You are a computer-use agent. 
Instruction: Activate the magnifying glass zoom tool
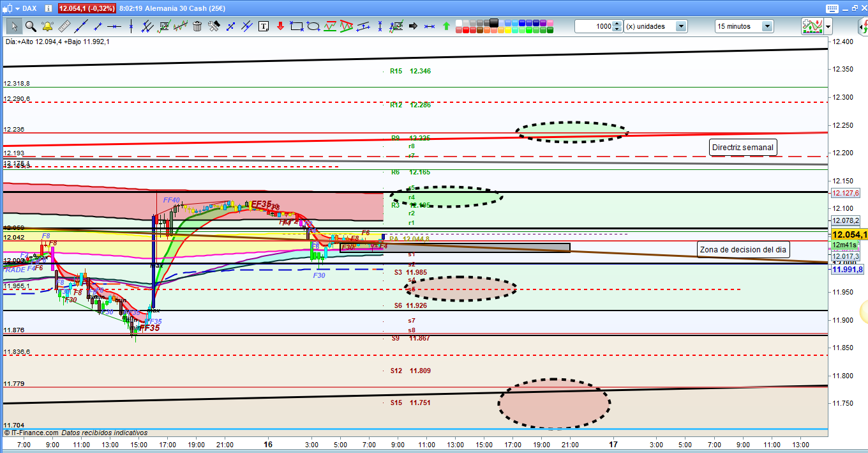point(31,26)
